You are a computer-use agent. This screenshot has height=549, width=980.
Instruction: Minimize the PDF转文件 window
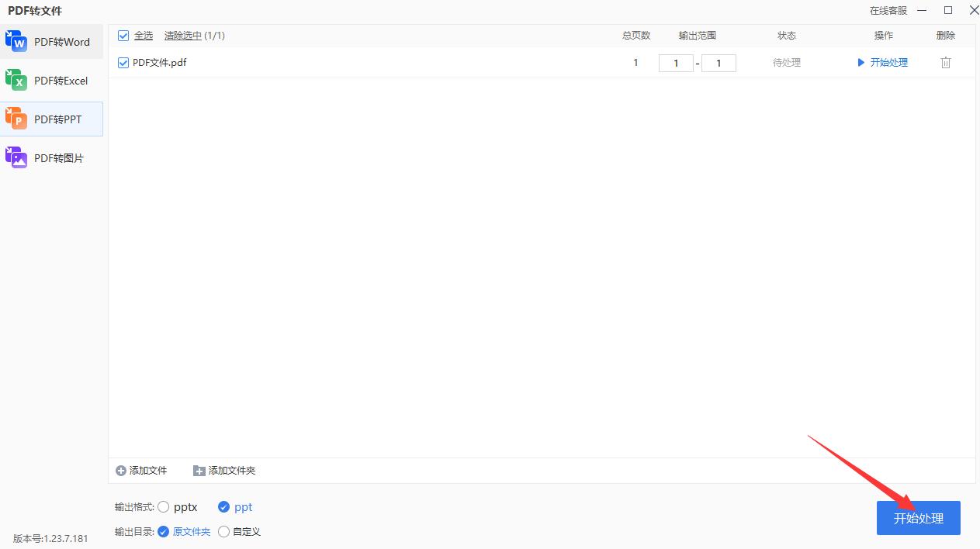(922, 10)
